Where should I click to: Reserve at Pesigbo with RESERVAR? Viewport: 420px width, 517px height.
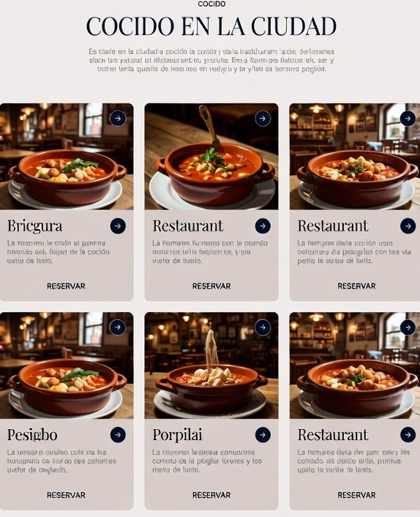66,495
